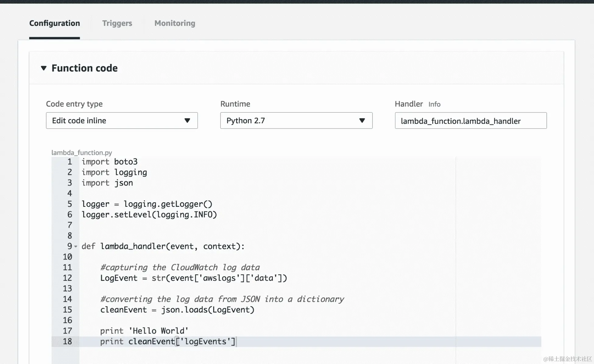Open the Code entry type dropdown
Image resolution: width=594 pixels, height=364 pixels.
click(122, 121)
